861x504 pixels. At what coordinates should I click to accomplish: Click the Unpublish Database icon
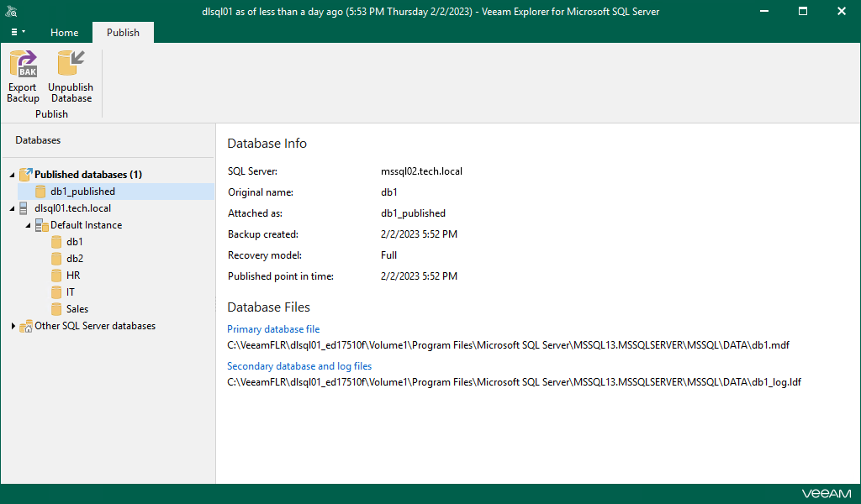point(71,65)
